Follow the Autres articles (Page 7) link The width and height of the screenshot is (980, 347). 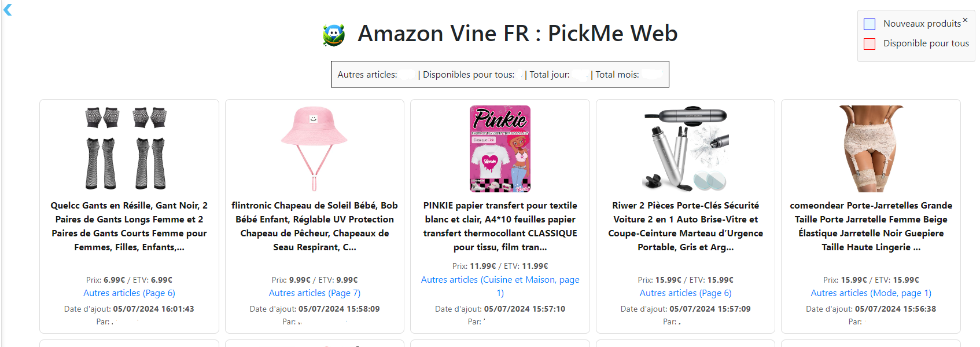pos(314,293)
